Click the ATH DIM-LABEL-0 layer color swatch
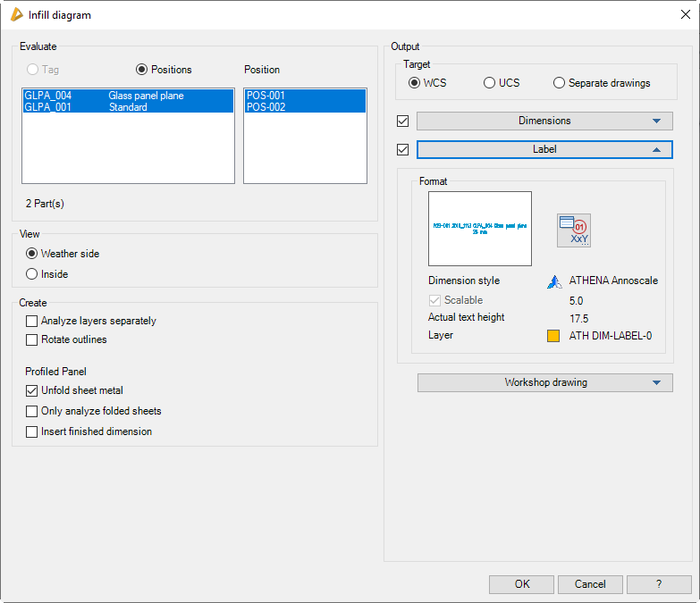 [x=554, y=336]
